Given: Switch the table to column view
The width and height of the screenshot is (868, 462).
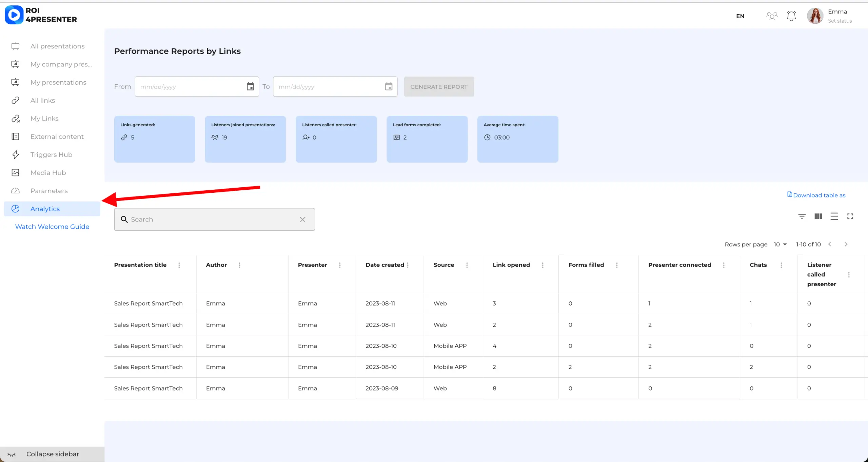Looking at the screenshot, I should click(x=818, y=216).
